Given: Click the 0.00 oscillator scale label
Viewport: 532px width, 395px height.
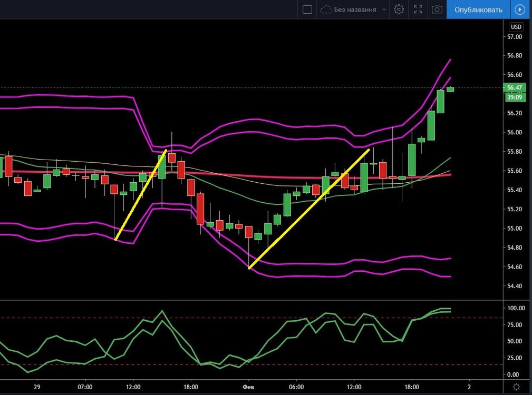Looking at the screenshot, I should 513,374.
